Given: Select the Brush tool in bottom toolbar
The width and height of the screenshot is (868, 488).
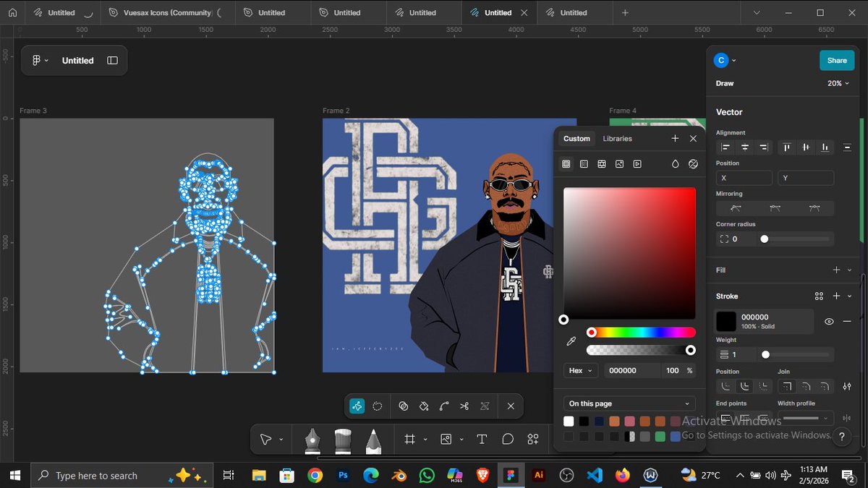Looking at the screenshot, I should click(343, 440).
